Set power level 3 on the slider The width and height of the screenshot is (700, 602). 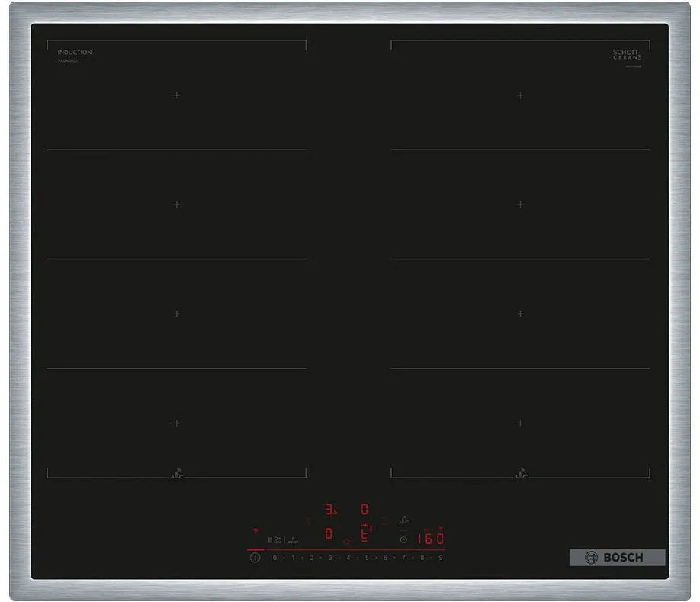[330, 558]
